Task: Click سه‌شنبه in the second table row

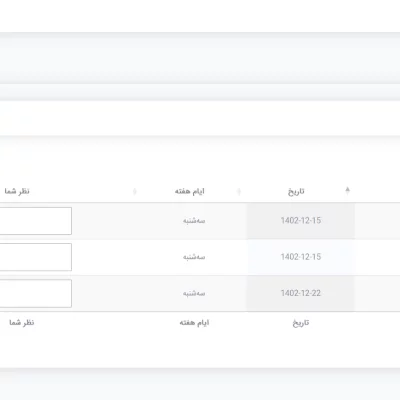Action: pyautogui.click(x=194, y=257)
